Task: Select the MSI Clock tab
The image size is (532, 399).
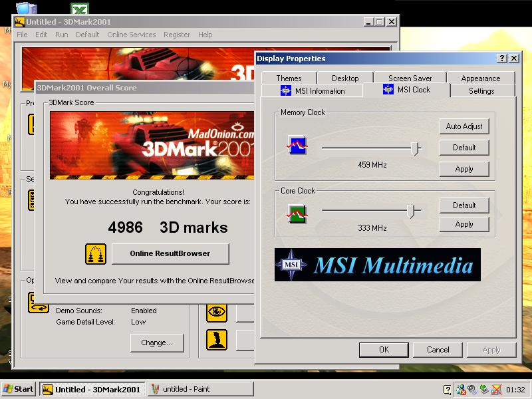Action: tap(406, 90)
